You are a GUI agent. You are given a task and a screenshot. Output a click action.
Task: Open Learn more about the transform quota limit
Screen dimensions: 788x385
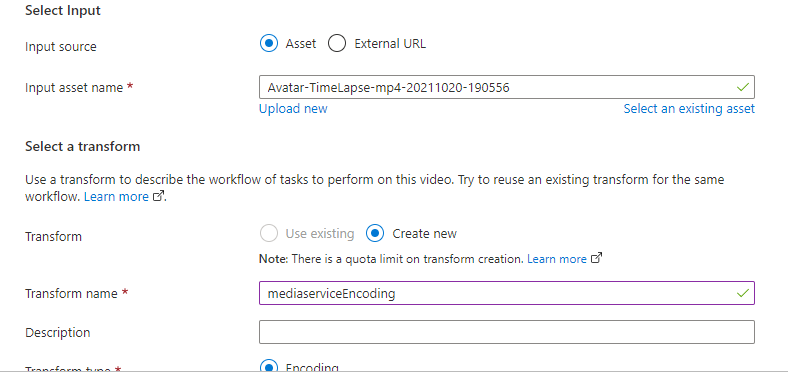click(557, 259)
